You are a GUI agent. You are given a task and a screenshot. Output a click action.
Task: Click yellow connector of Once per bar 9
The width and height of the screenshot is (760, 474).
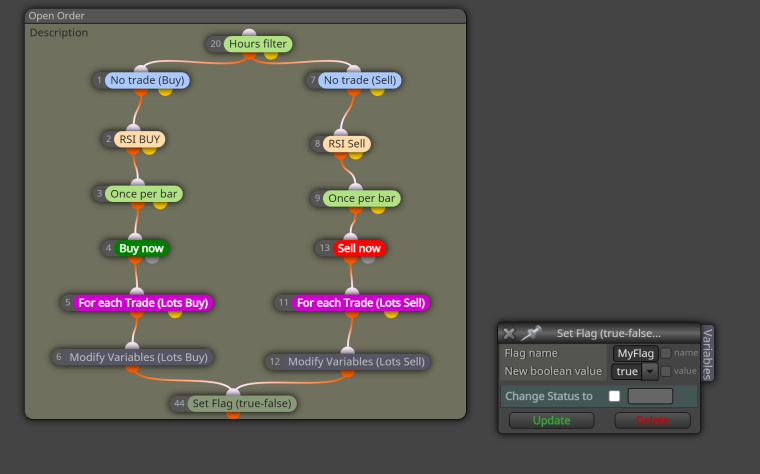click(378, 209)
